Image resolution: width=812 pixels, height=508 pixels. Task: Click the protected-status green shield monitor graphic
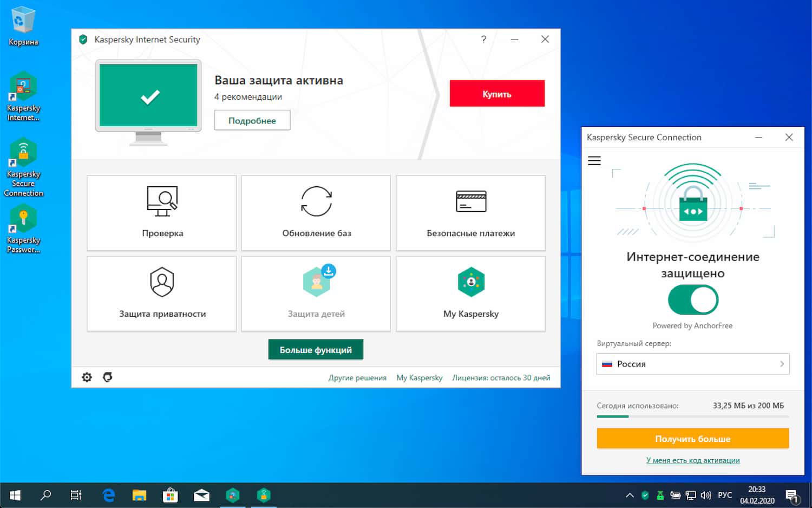point(148,96)
